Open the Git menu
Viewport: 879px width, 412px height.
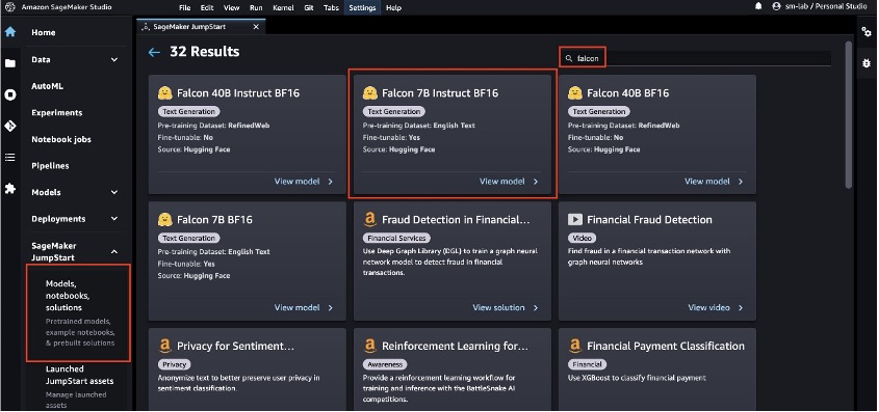pos(309,8)
